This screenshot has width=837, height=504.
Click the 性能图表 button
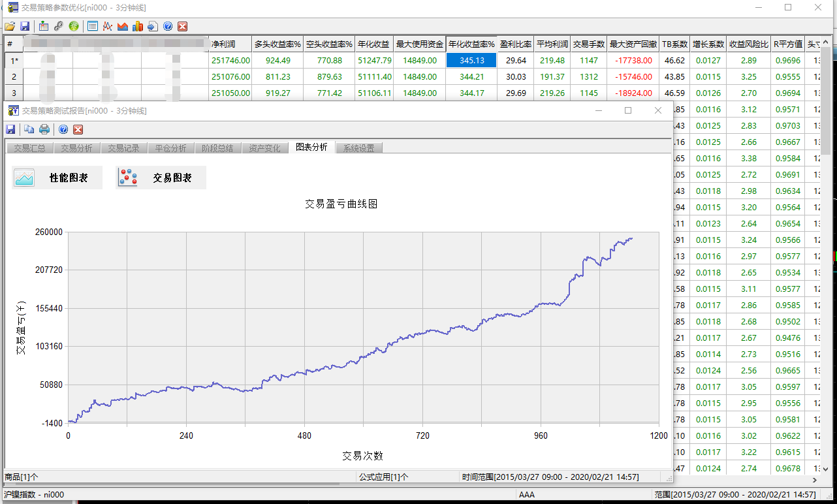click(x=57, y=178)
